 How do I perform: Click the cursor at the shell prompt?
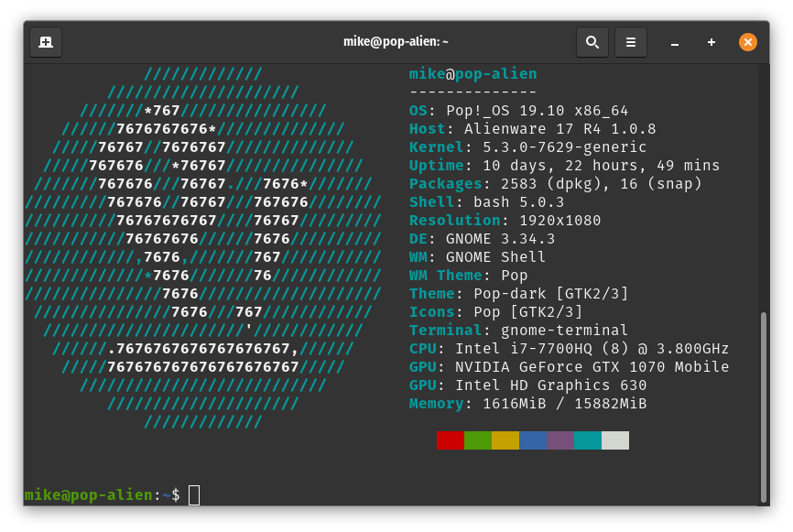click(x=194, y=495)
